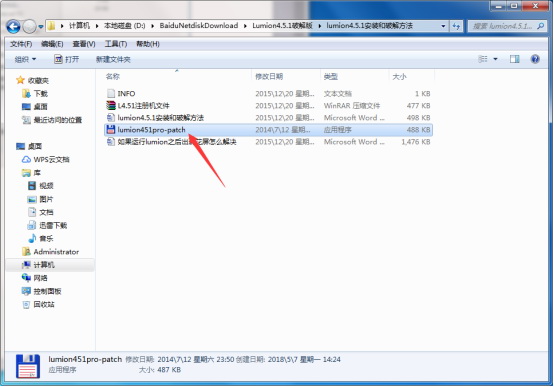The height and width of the screenshot is (387, 554).
Task: Click the INFO file icon
Action: (x=111, y=93)
